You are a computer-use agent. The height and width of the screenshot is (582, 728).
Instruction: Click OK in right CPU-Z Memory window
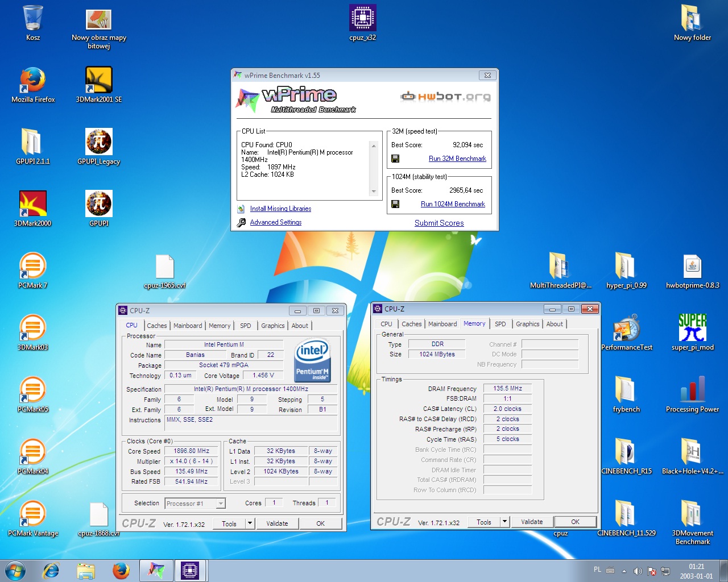click(576, 522)
